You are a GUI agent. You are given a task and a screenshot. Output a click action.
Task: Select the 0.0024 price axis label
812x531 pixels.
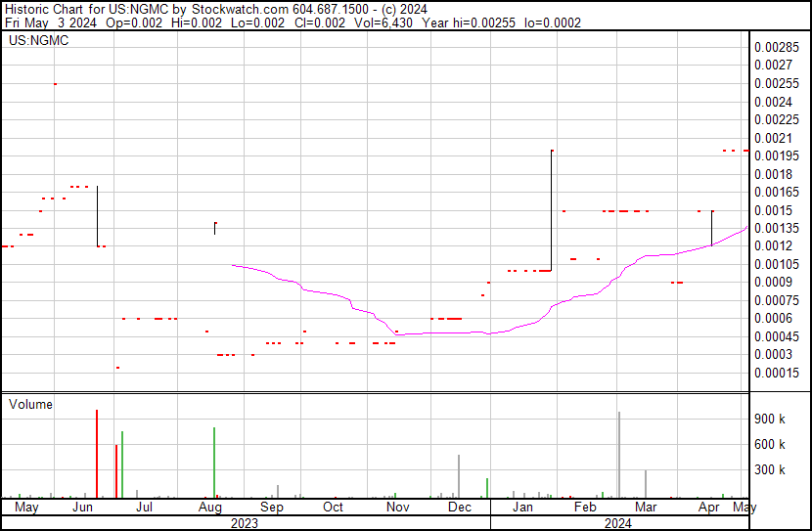tap(773, 102)
